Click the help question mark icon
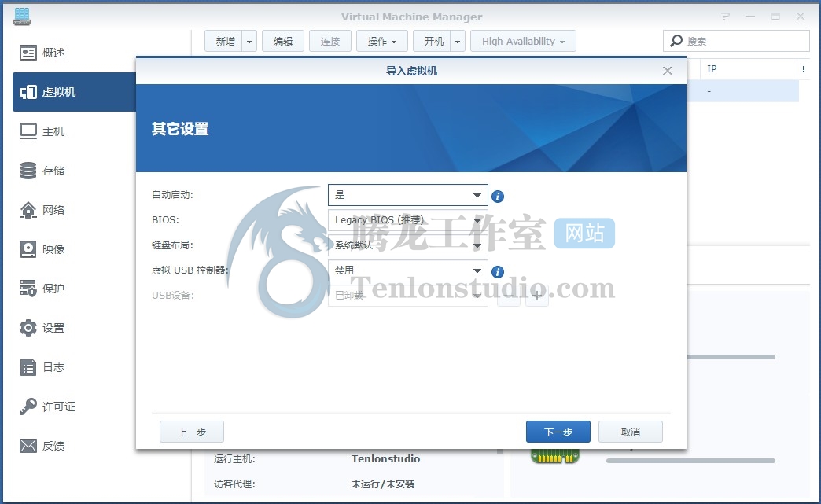 [x=725, y=17]
